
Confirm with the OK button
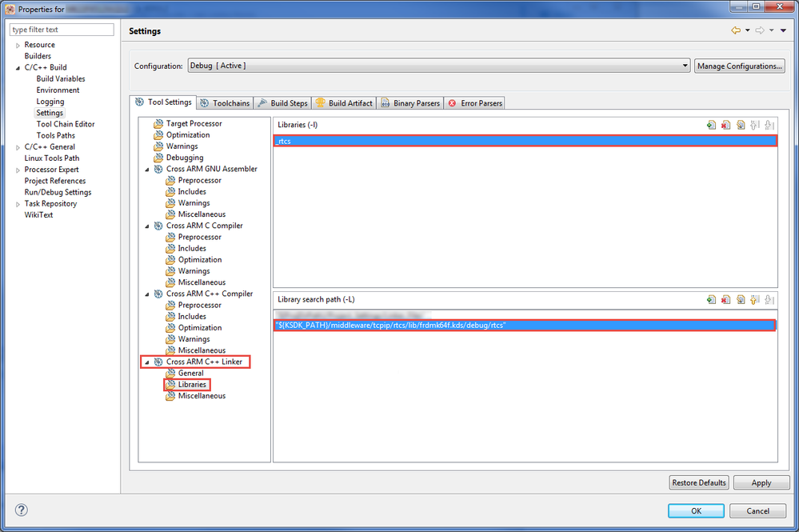coord(696,510)
